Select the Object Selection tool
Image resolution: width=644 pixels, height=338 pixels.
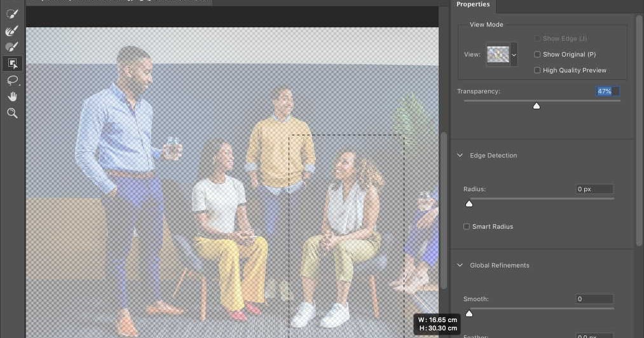(12, 64)
